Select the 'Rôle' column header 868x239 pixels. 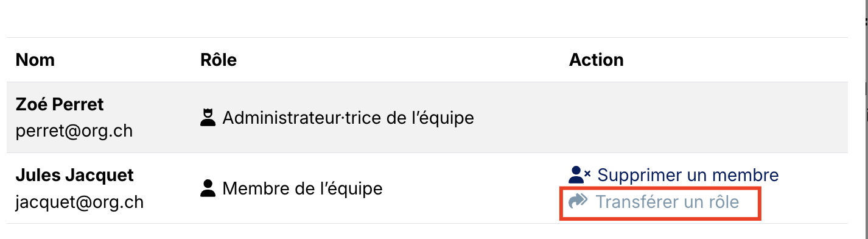click(x=219, y=60)
